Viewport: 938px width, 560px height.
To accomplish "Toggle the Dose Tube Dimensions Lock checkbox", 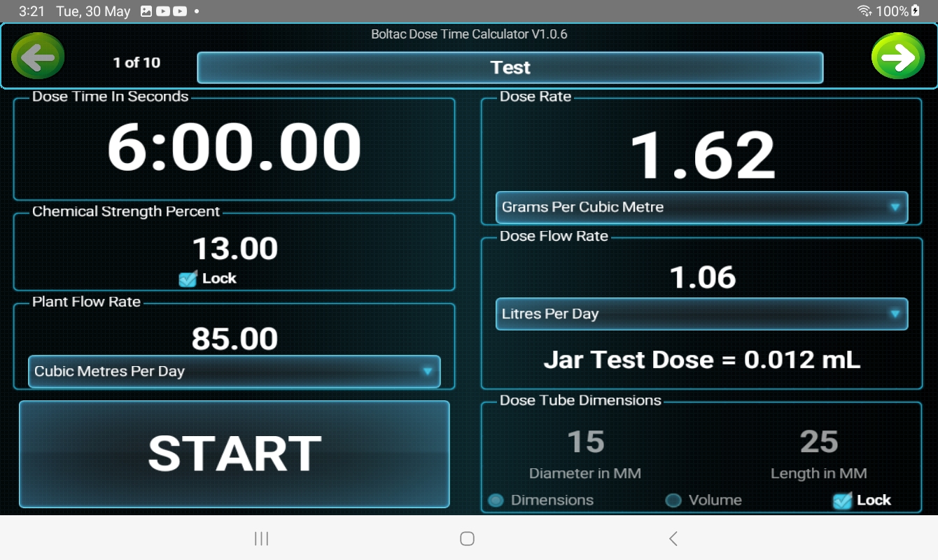I will click(x=842, y=500).
